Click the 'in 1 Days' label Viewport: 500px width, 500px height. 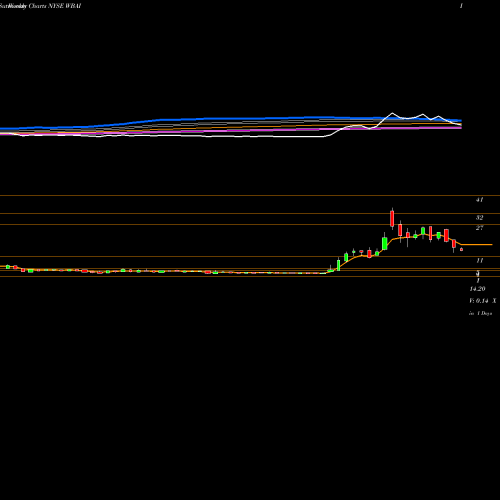(x=480, y=313)
